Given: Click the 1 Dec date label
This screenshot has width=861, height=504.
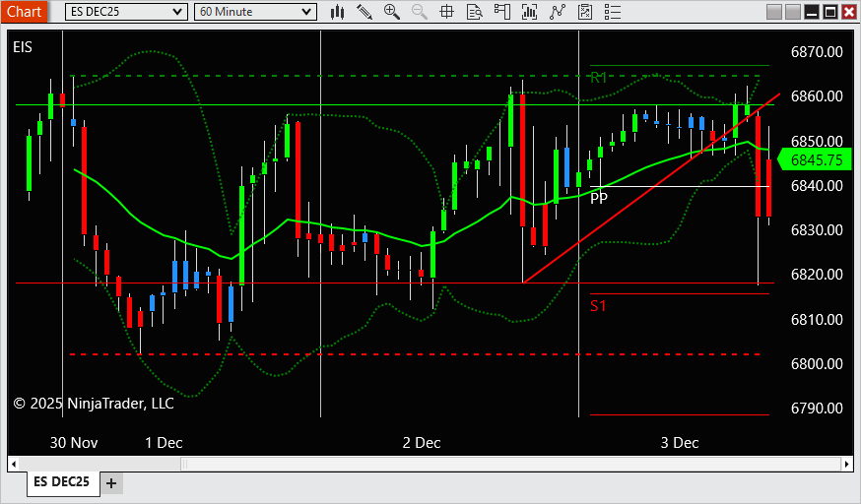Looking at the screenshot, I should (164, 443).
